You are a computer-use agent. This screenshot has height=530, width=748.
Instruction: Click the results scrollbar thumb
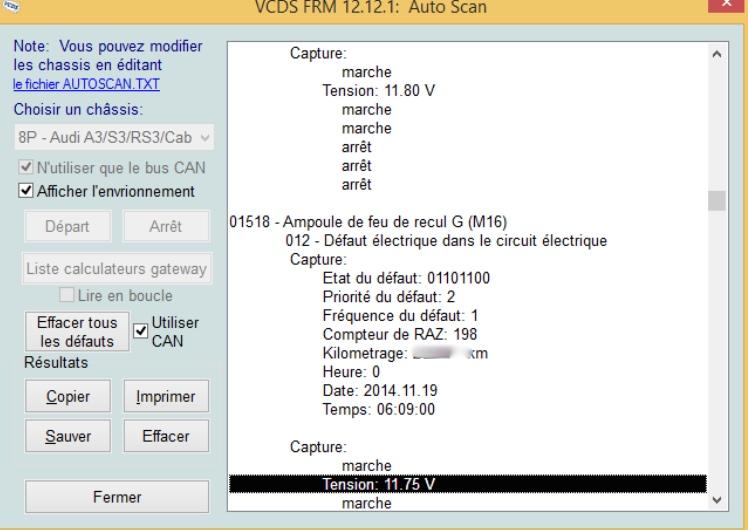[717, 200]
